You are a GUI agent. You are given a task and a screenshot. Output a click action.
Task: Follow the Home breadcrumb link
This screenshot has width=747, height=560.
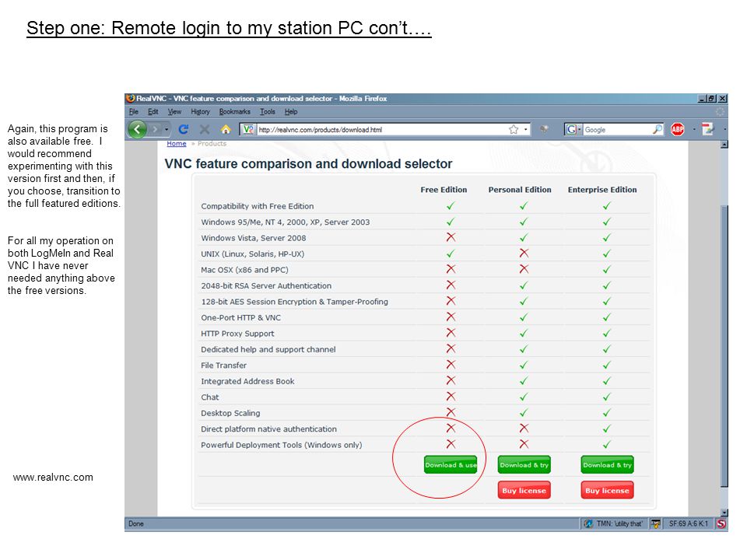click(177, 143)
